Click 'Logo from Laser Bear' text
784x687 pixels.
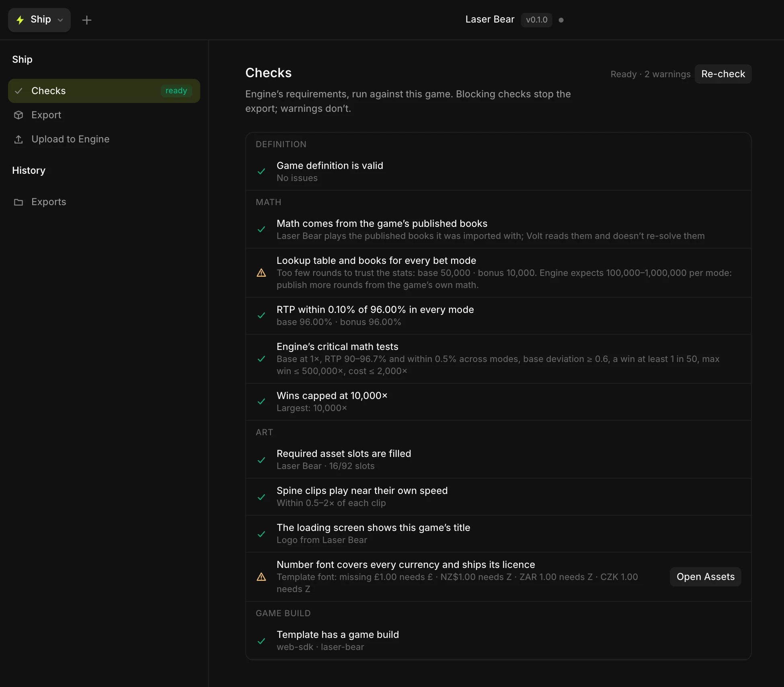pyautogui.click(x=322, y=540)
